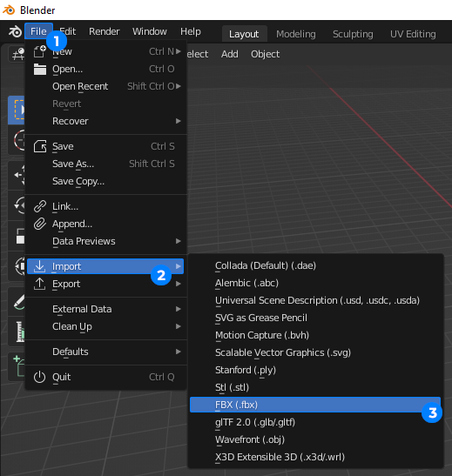Switch to the Modeling workspace tab
The width and height of the screenshot is (452, 476).
(296, 34)
